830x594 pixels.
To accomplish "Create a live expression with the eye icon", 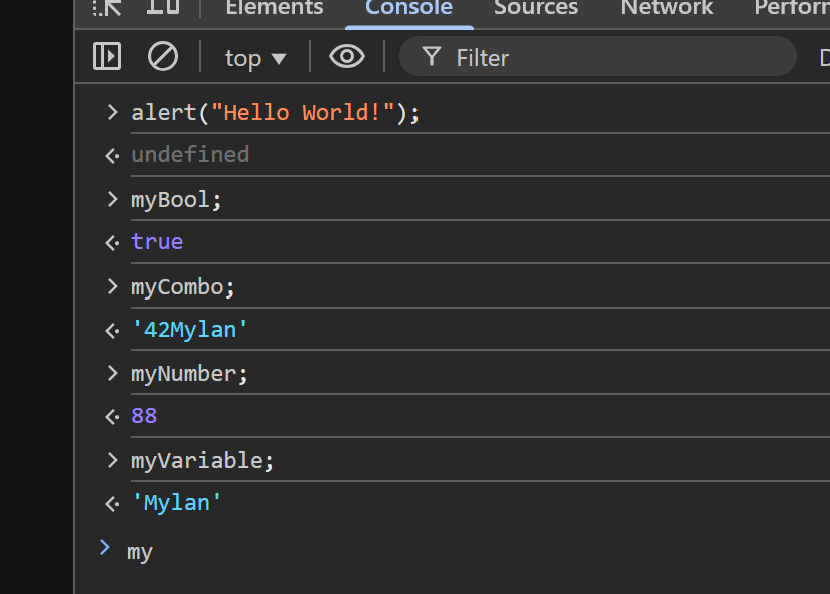I will [346, 56].
